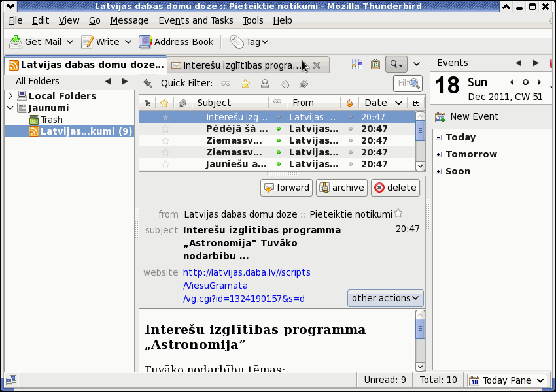Click the thread column header icon
Viewport: 556px width, 392px height.
pyautogui.click(x=148, y=103)
